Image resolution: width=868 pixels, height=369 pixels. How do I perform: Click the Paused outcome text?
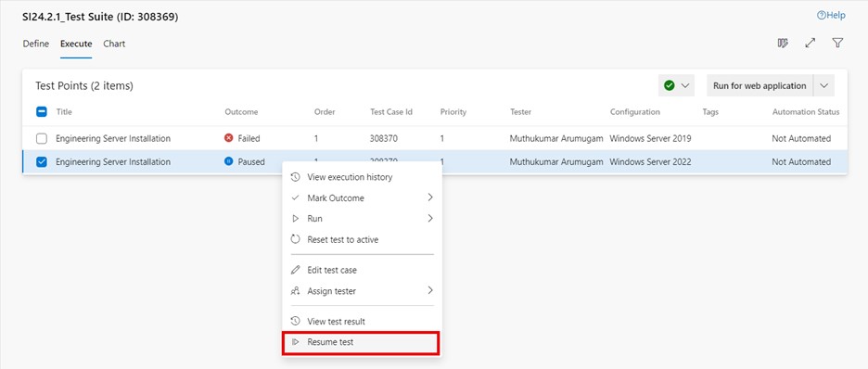(251, 162)
